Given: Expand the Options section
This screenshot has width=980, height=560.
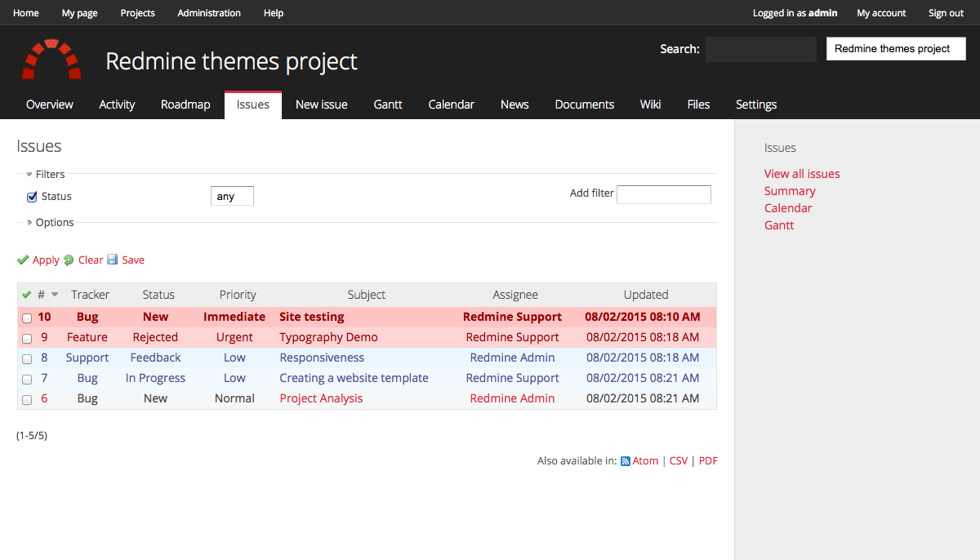Looking at the screenshot, I should point(50,222).
